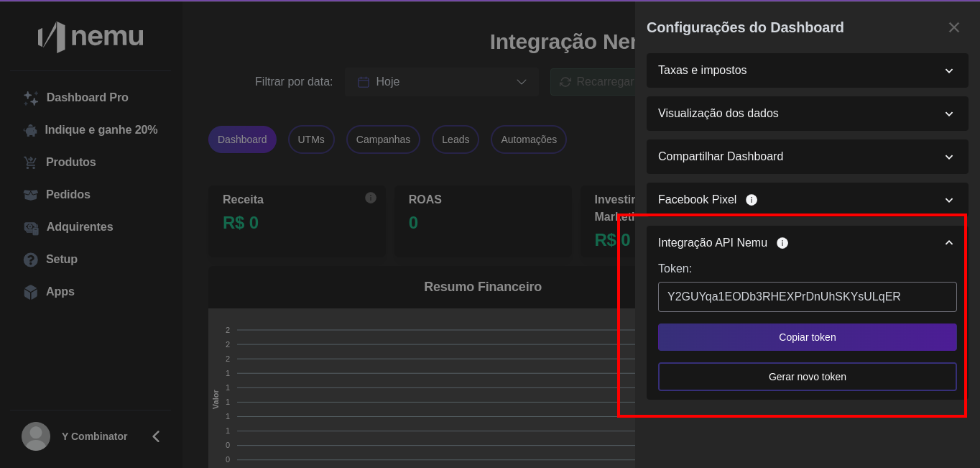Click the Token input field
The image size is (980, 468).
coord(808,297)
